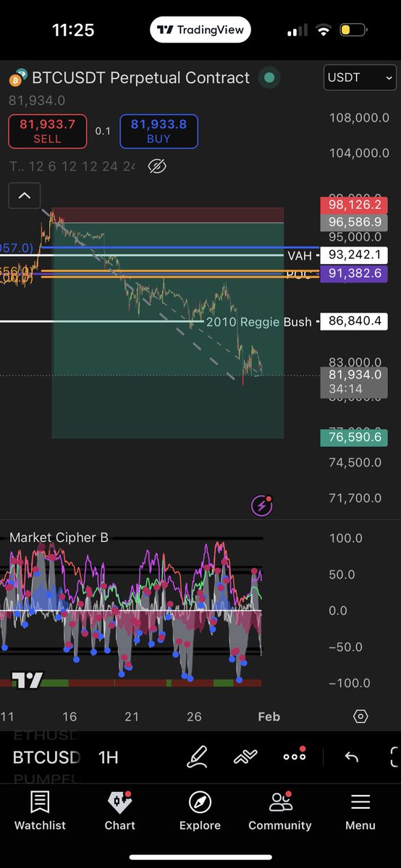Tap the blue BUY 81,933.8 button
Viewport: 401px width, 868px height.
tap(159, 131)
